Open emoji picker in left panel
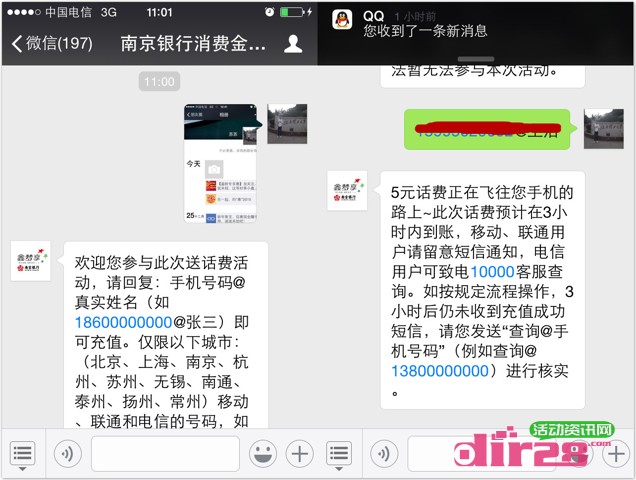 pyautogui.click(x=263, y=454)
